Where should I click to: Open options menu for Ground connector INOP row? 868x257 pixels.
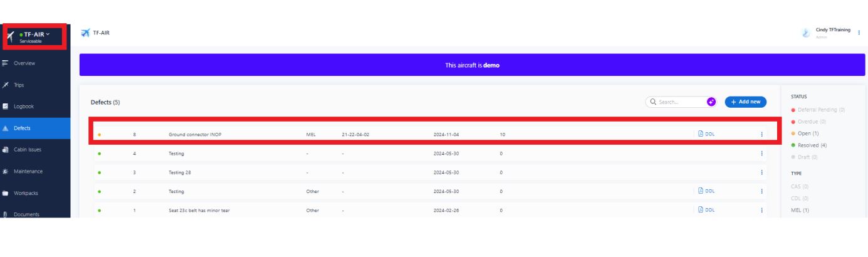coord(762,134)
